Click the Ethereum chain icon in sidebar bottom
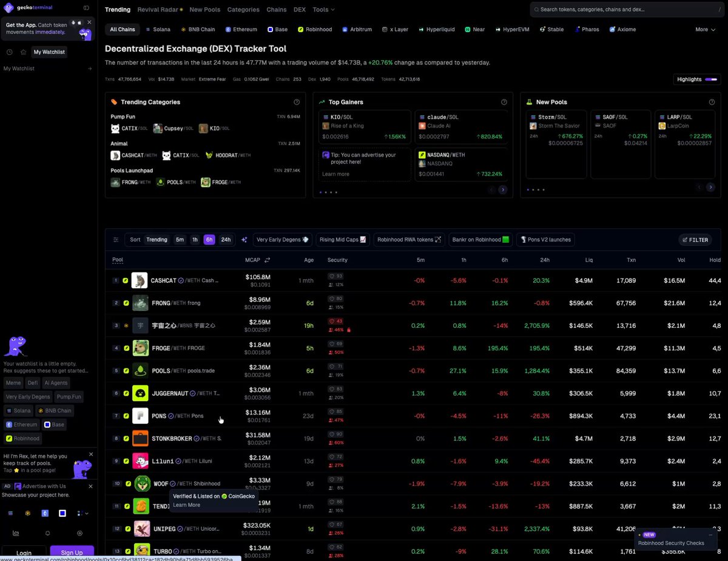This screenshot has width=728, height=561. pyautogui.click(x=45, y=513)
